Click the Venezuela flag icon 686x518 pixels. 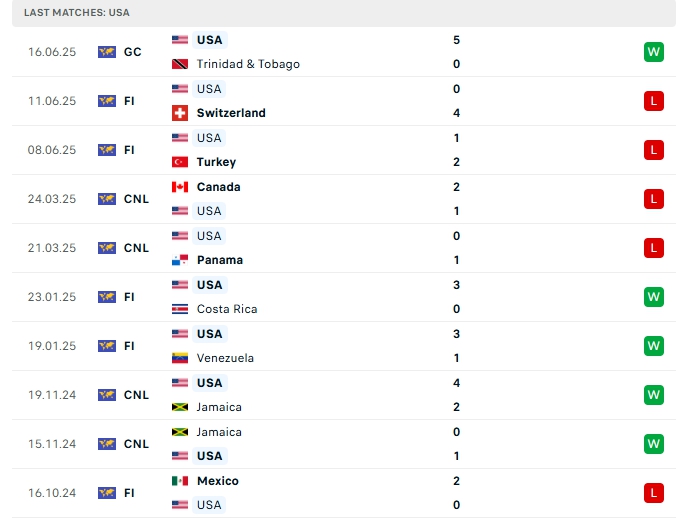(180, 358)
